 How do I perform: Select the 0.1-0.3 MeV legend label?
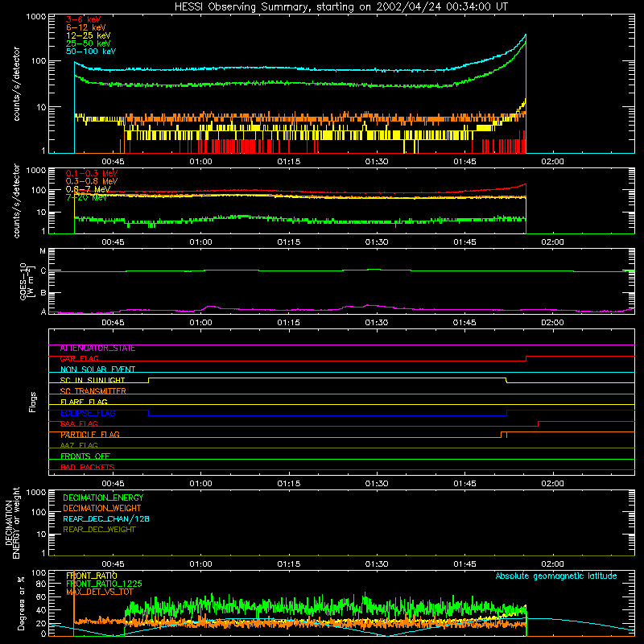[x=92, y=173]
